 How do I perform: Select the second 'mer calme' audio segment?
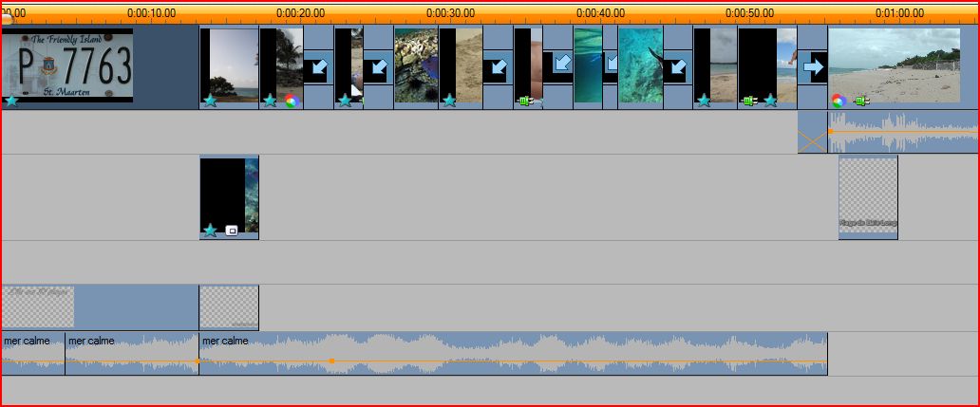pos(132,354)
